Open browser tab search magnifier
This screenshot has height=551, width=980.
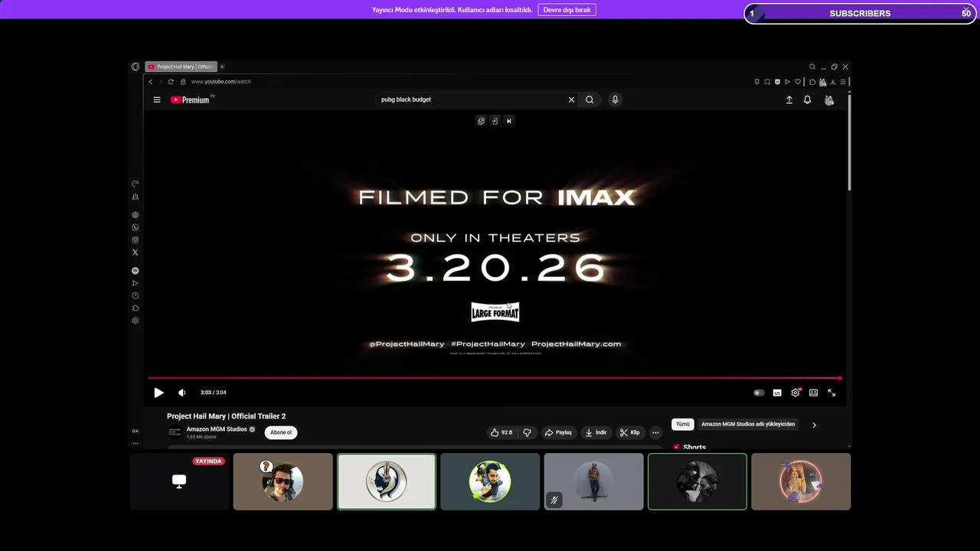click(812, 67)
